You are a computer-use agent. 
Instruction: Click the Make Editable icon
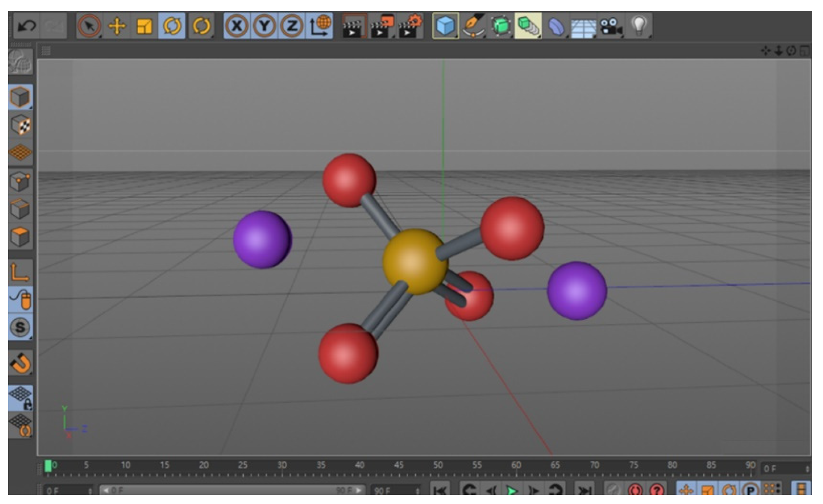(x=21, y=62)
